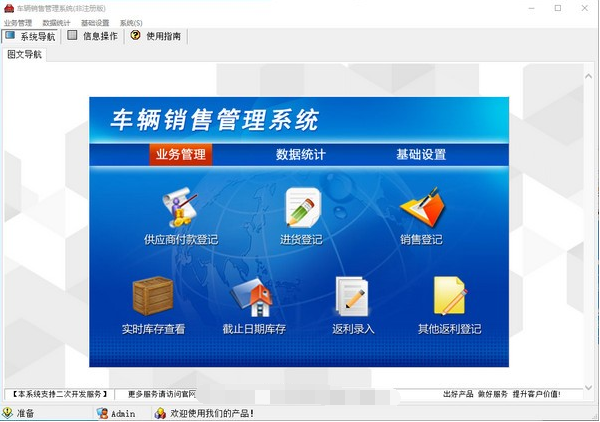Click the red car app icon in title bar

9,8
